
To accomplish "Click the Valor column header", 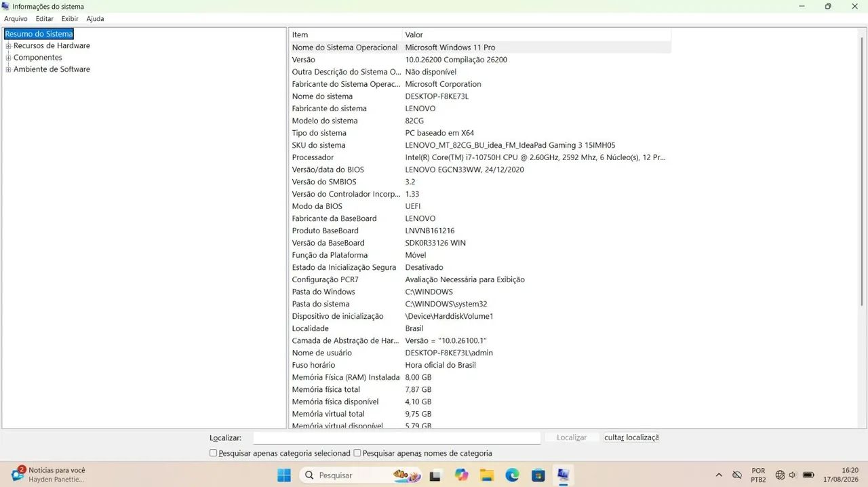I will point(536,35).
